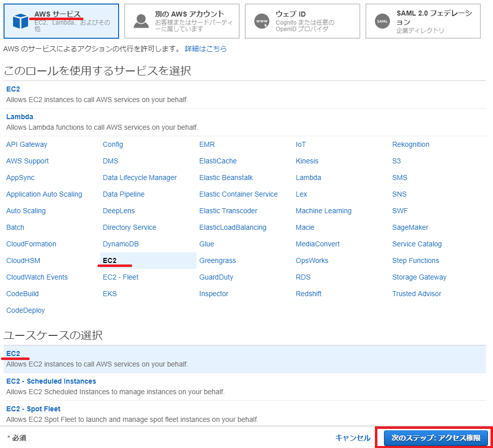Select Inspector service
Viewport: 493px width, 448px height.
214,294
